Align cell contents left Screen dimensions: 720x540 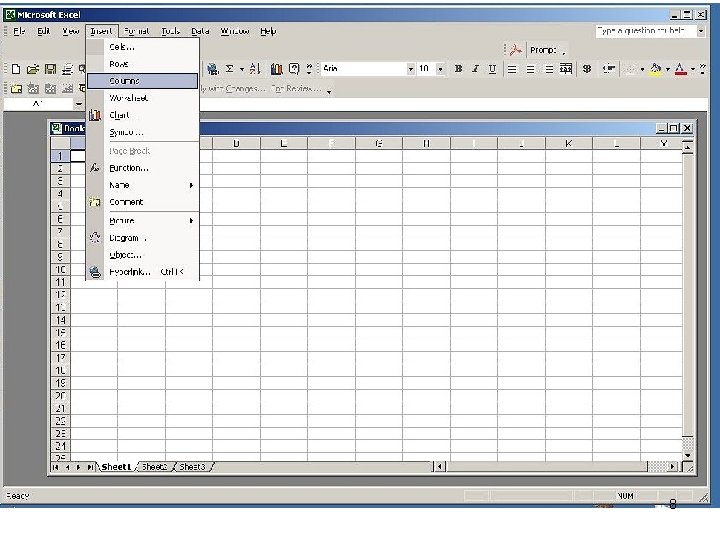click(x=512, y=69)
